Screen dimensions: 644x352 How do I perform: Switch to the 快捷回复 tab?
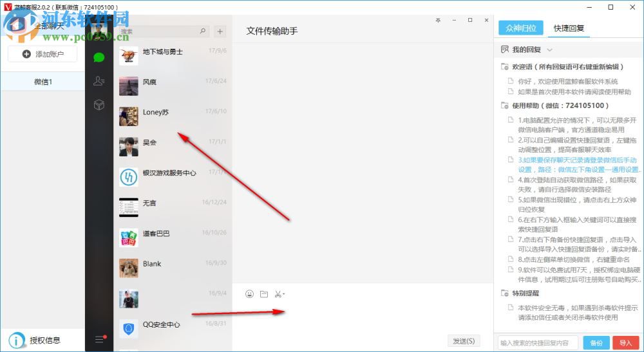point(569,28)
